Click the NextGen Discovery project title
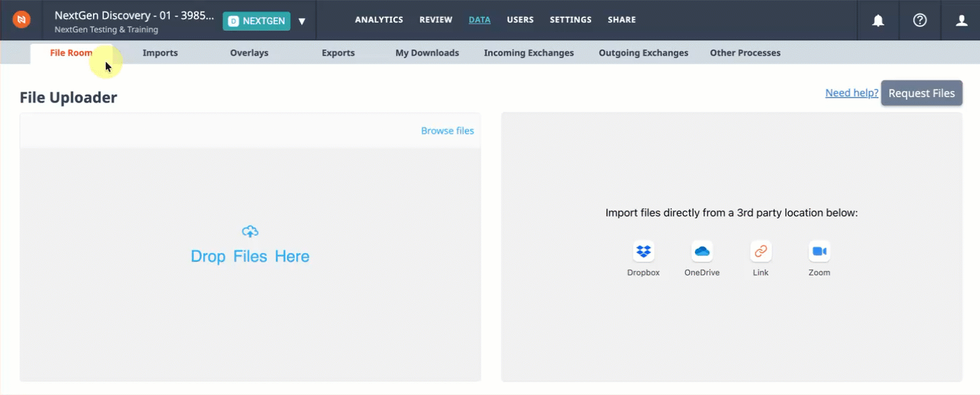Screen dimensions: 980x395 135,16
